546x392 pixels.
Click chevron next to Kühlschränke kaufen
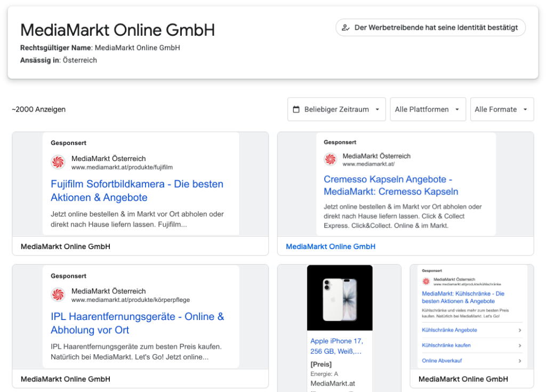click(519, 346)
